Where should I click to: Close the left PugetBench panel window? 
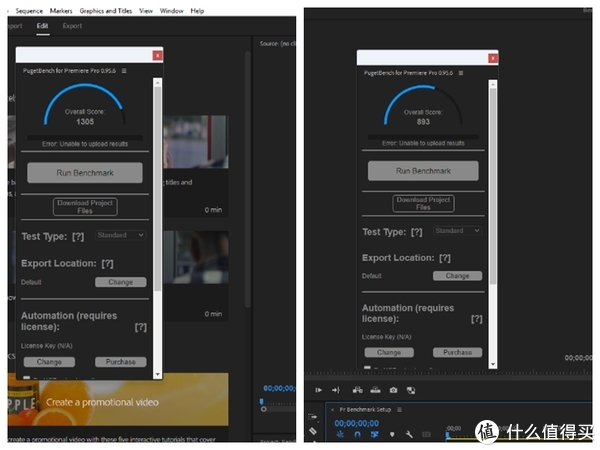[157, 55]
